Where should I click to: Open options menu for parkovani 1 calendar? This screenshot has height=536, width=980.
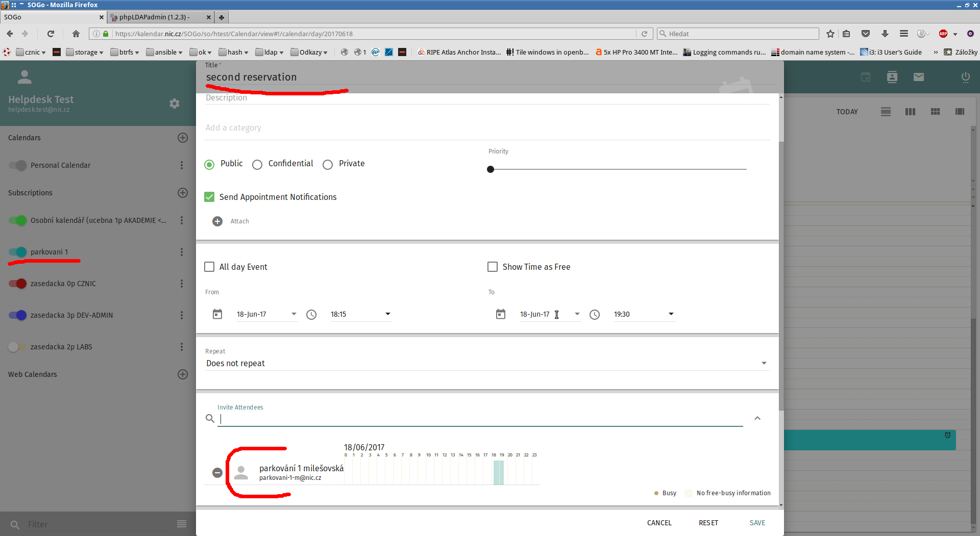181,252
